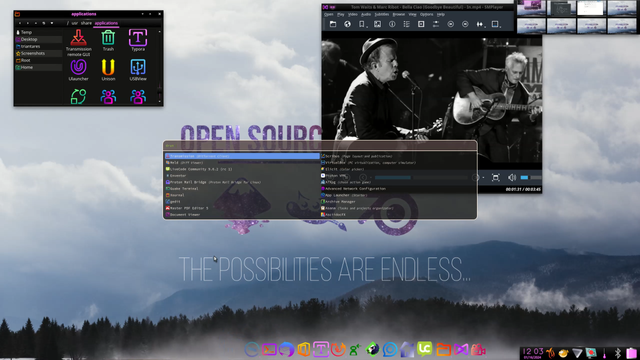The width and height of the screenshot is (640, 360).
Task: Select Archive Manager entry in launcher
Action: (398, 202)
